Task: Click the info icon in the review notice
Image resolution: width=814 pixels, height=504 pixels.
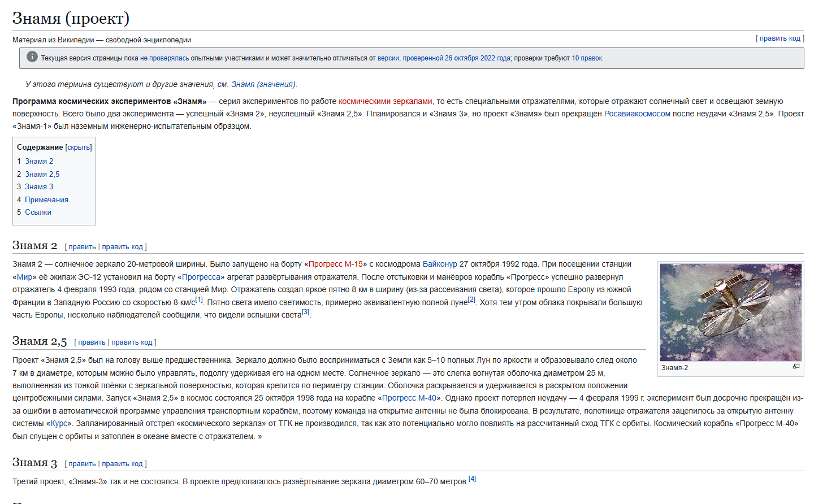Action: [32, 57]
